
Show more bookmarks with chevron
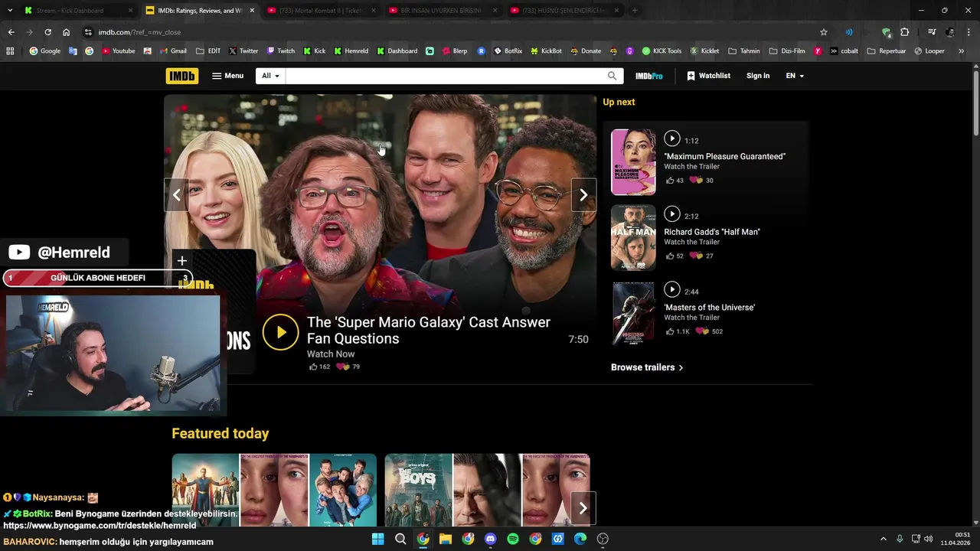point(961,51)
